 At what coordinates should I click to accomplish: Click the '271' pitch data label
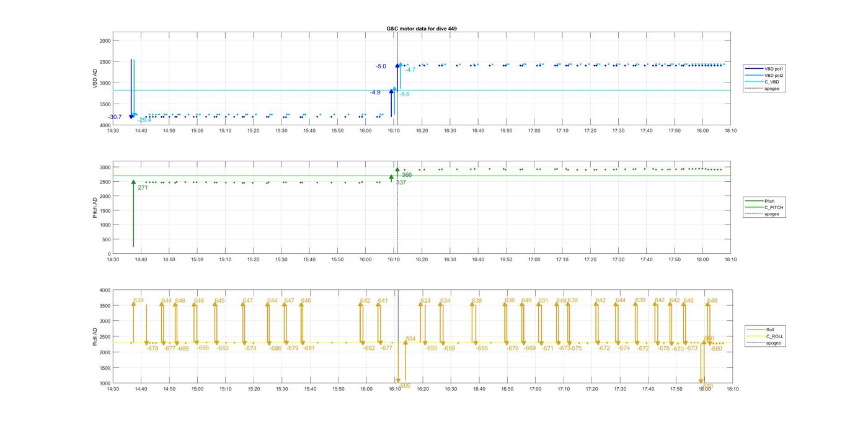point(143,187)
